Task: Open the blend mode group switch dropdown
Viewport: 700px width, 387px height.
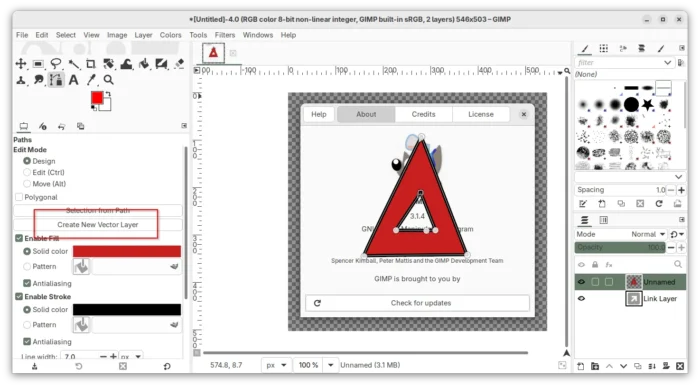Action: click(677, 234)
